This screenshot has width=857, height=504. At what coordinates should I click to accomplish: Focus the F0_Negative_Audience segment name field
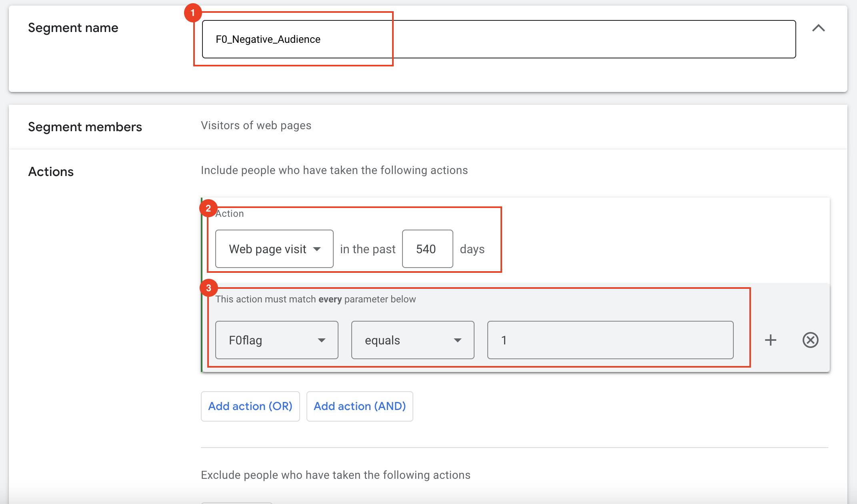click(x=499, y=39)
